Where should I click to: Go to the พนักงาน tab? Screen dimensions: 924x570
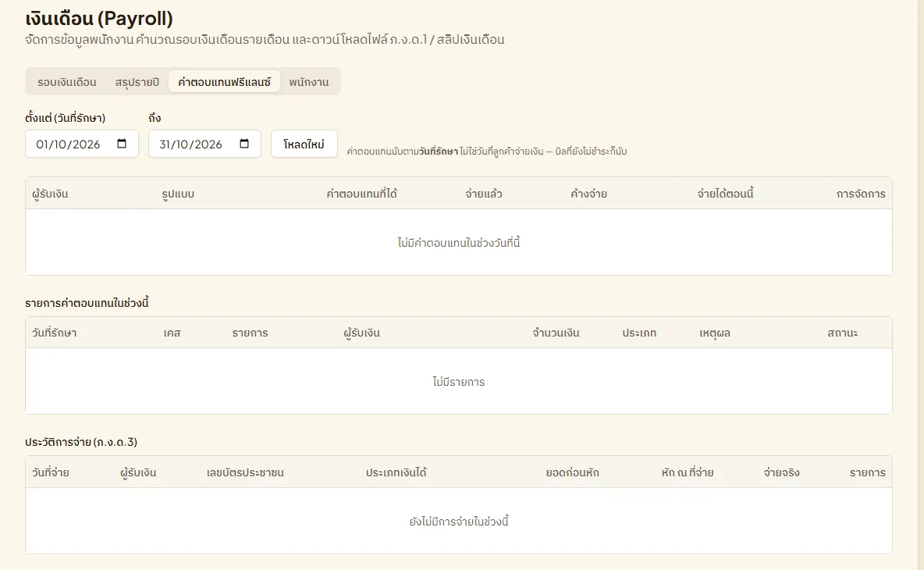click(x=309, y=82)
